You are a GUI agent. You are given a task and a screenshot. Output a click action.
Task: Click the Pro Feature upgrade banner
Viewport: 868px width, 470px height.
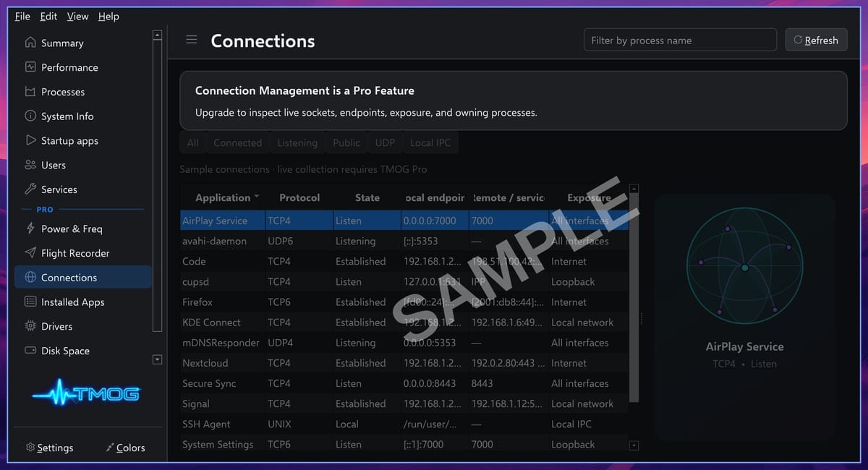(514, 101)
